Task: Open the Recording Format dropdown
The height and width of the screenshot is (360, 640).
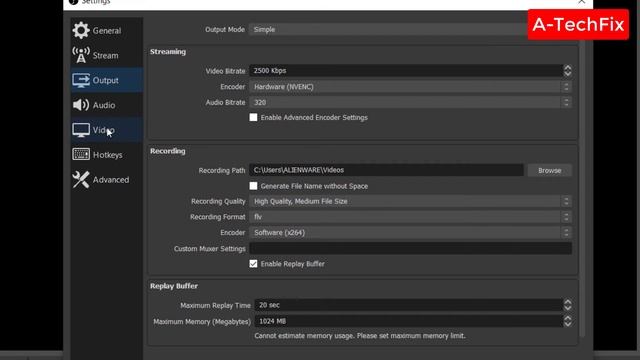Action: [x=410, y=217]
